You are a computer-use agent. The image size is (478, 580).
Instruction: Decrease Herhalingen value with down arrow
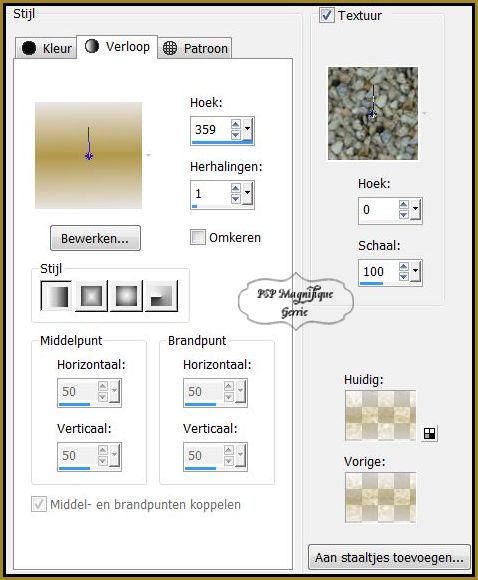[x=236, y=199]
